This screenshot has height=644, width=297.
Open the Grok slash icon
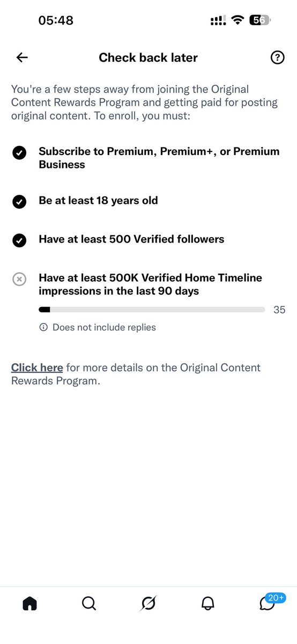(148, 604)
